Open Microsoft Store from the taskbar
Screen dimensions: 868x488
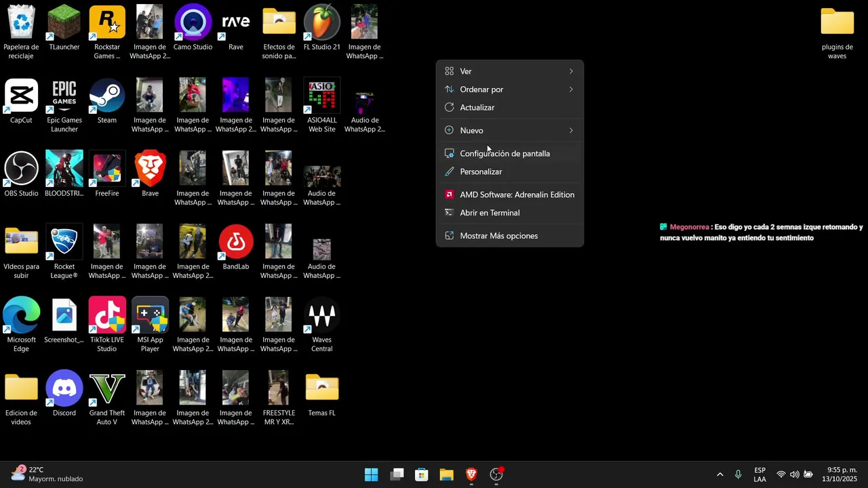coord(422,474)
